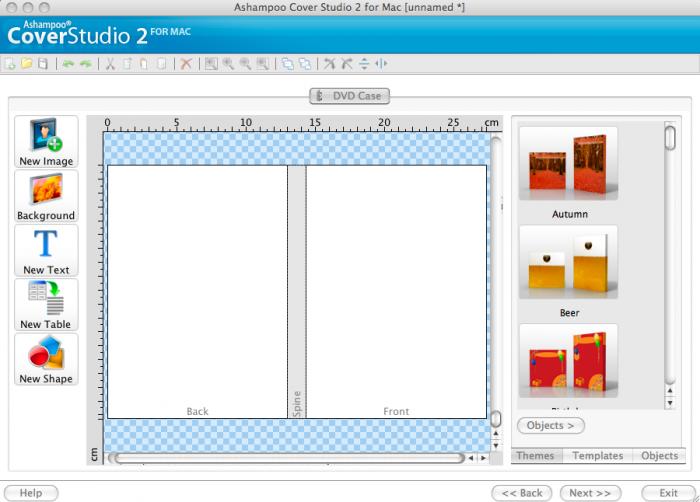Click the horizontal flip arrows icon
The image size is (700, 502).
381,64
